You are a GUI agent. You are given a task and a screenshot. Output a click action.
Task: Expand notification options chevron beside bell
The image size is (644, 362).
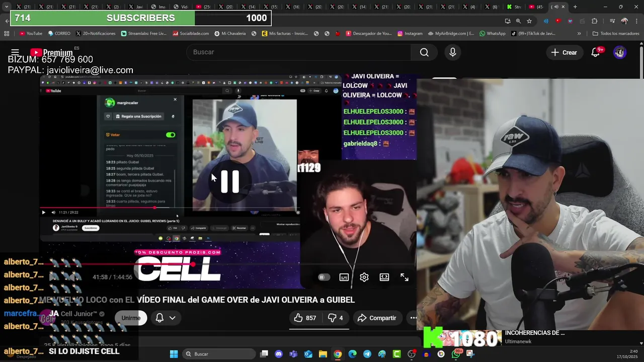(172, 318)
